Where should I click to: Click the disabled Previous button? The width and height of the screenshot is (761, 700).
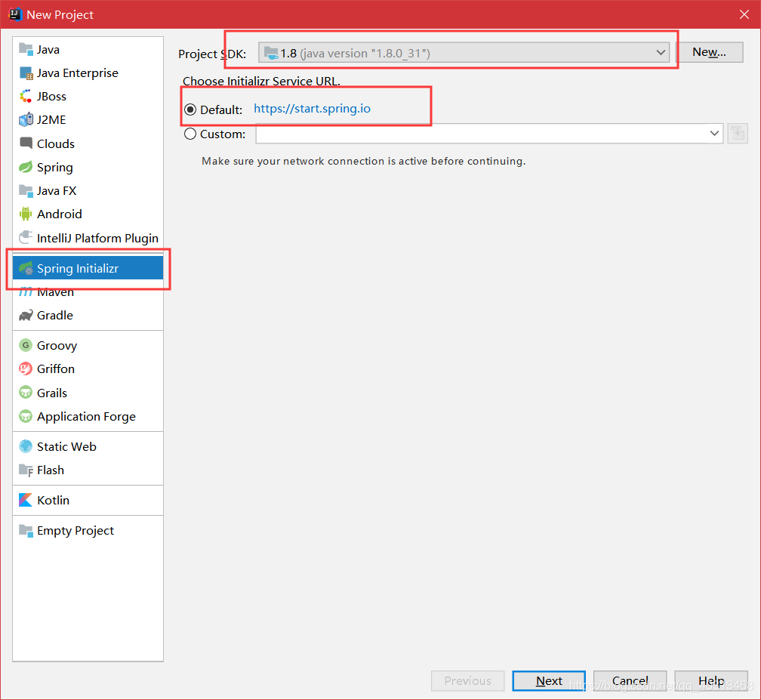468,680
